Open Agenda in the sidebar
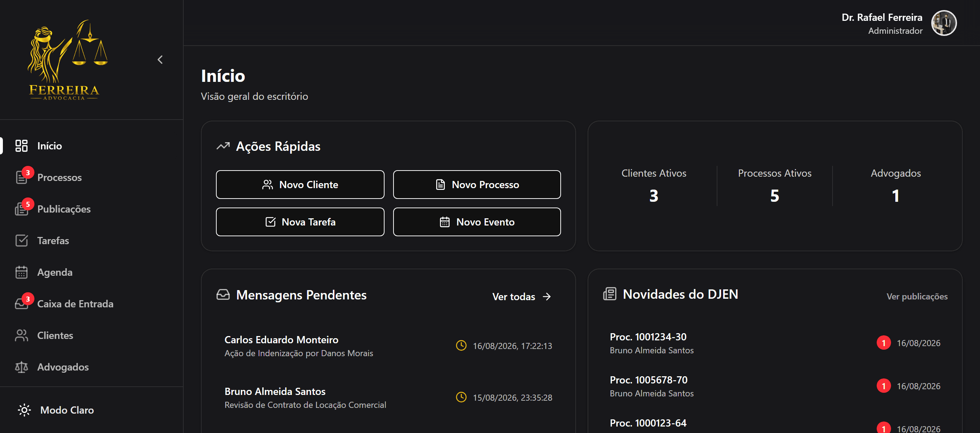The height and width of the screenshot is (433, 980). [91, 272]
